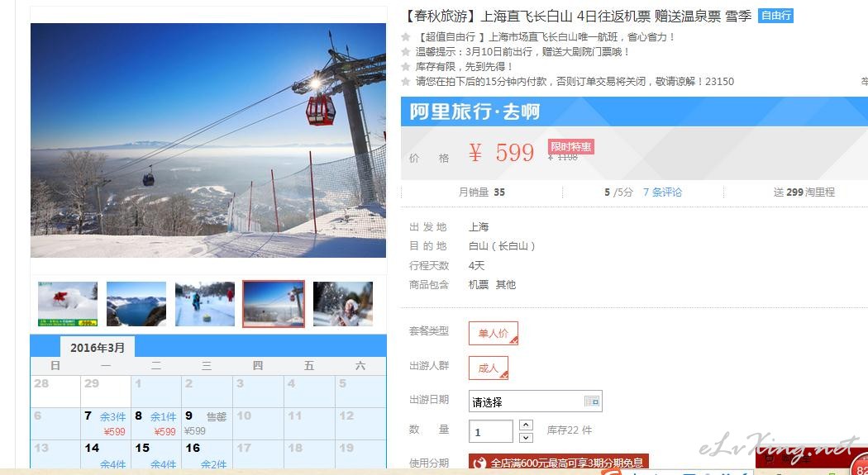
Task: Pick March 16 with 余2件 remaining
Action: click(207, 454)
